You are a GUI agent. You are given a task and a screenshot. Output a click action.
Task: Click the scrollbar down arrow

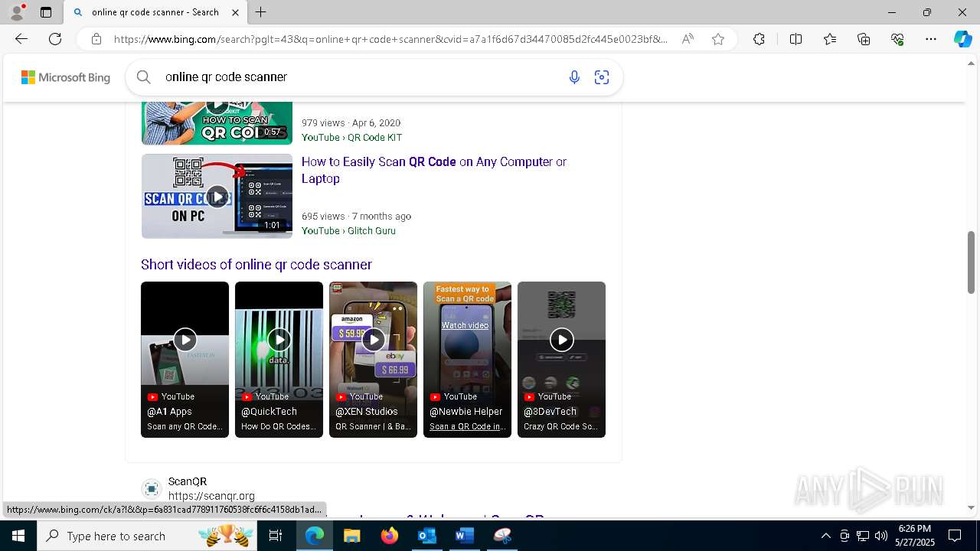coord(971,507)
